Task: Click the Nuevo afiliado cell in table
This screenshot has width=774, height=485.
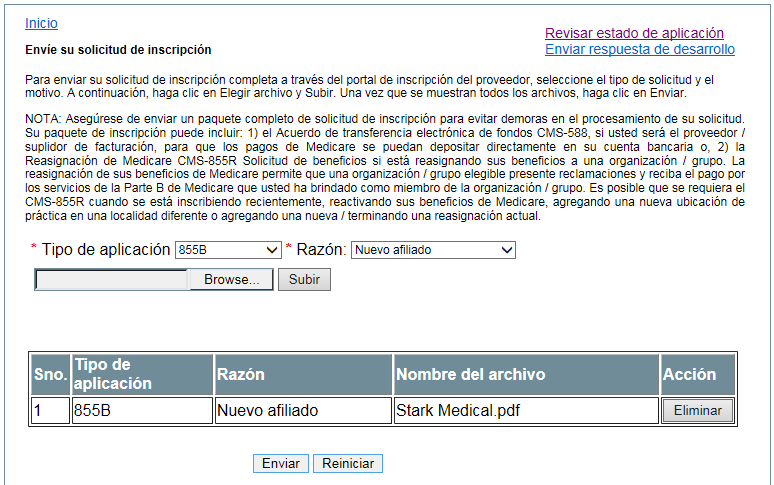Action: [302, 410]
